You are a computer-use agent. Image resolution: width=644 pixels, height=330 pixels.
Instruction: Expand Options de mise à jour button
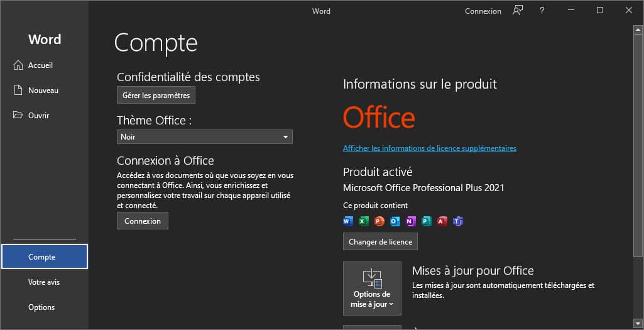[x=372, y=289]
